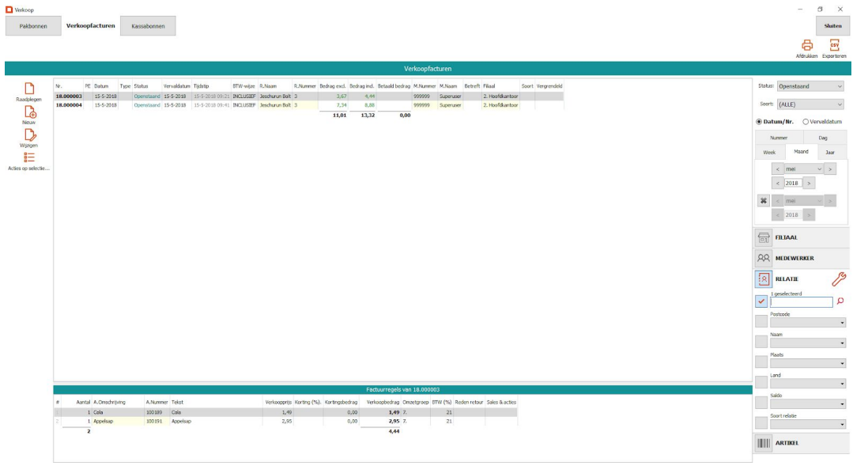Expand the Postcode filter dropdown

841,323
